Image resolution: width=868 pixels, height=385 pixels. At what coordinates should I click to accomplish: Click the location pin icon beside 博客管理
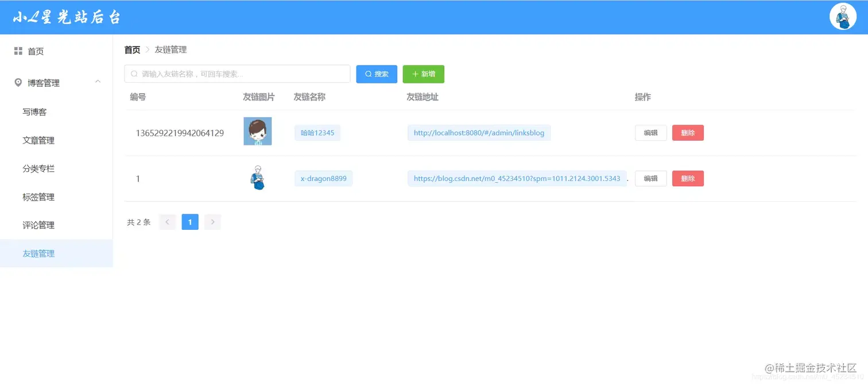tap(18, 83)
